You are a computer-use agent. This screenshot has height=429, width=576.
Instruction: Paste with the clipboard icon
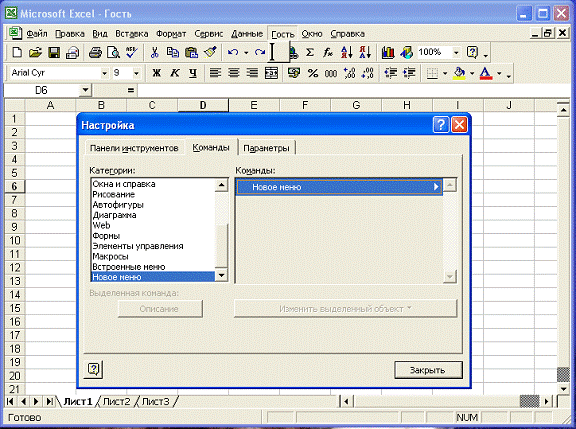pyautogui.click(x=191, y=53)
